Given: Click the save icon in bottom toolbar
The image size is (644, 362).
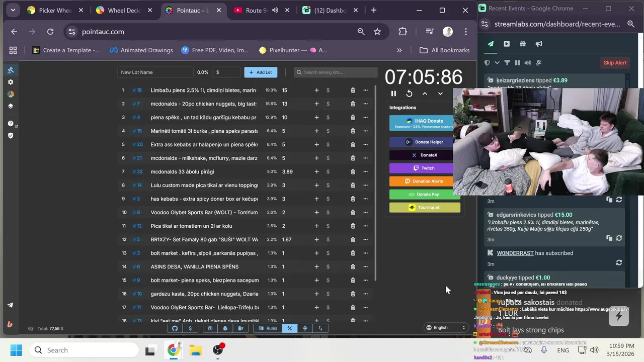Looking at the screenshot, I should [210, 328].
